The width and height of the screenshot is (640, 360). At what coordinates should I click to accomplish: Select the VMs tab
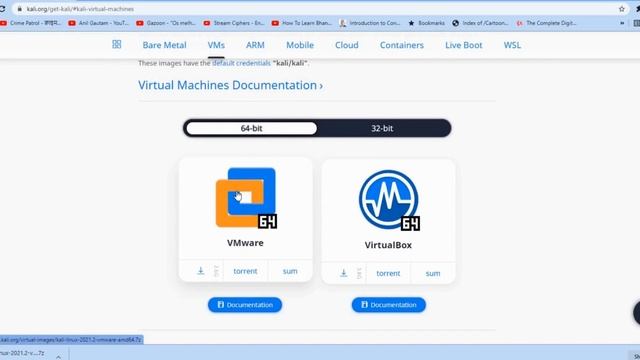pyautogui.click(x=216, y=45)
